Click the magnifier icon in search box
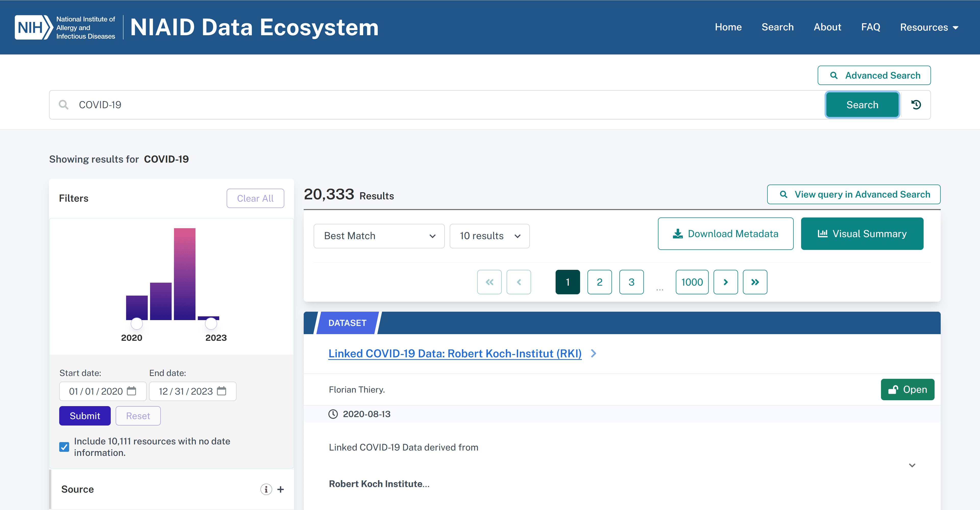Viewport: 980px width, 510px height. click(64, 105)
